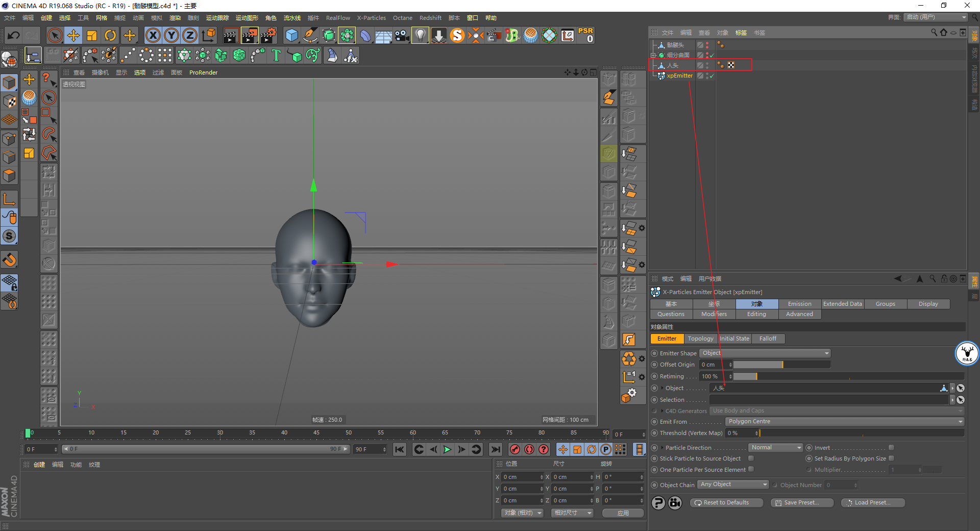980x531 pixels.
Task: Switch to the Topology sub-tab
Action: (x=700, y=339)
